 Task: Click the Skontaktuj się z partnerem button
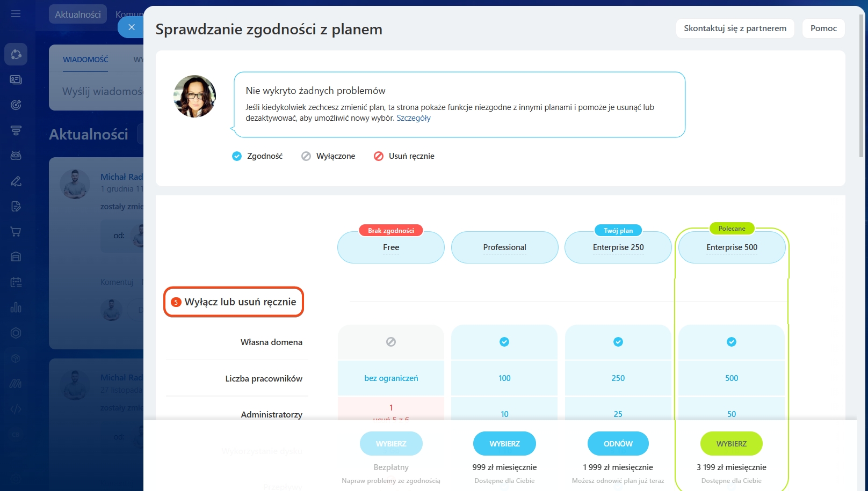[x=735, y=28]
